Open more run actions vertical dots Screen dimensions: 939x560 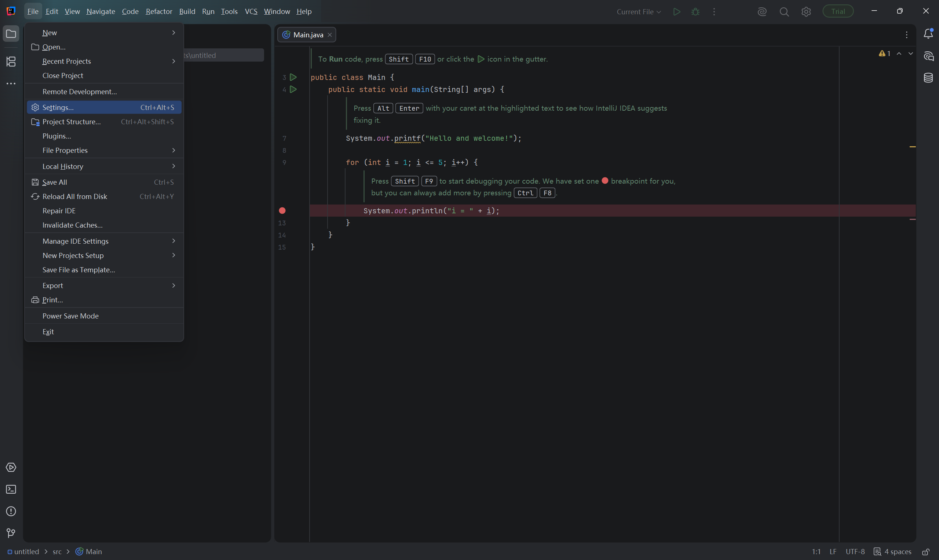713,12
